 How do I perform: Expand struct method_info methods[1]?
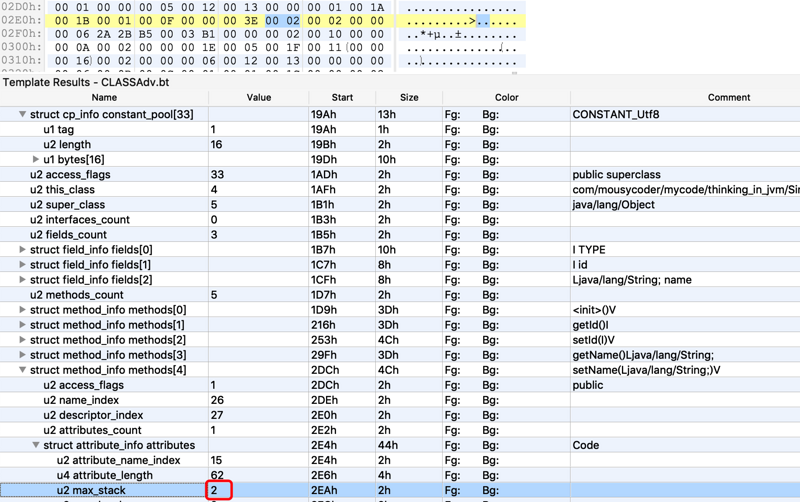(x=22, y=324)
